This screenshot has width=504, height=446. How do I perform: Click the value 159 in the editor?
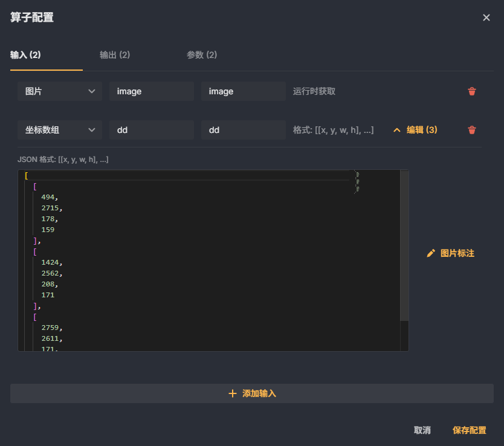(x=48, y=230)
